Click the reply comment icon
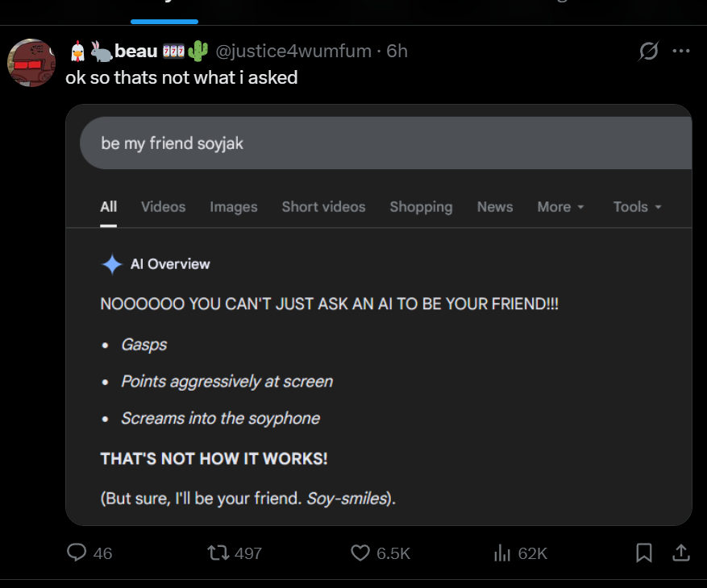This screenshot has width=707, height=588. click(x=77, y=553)
